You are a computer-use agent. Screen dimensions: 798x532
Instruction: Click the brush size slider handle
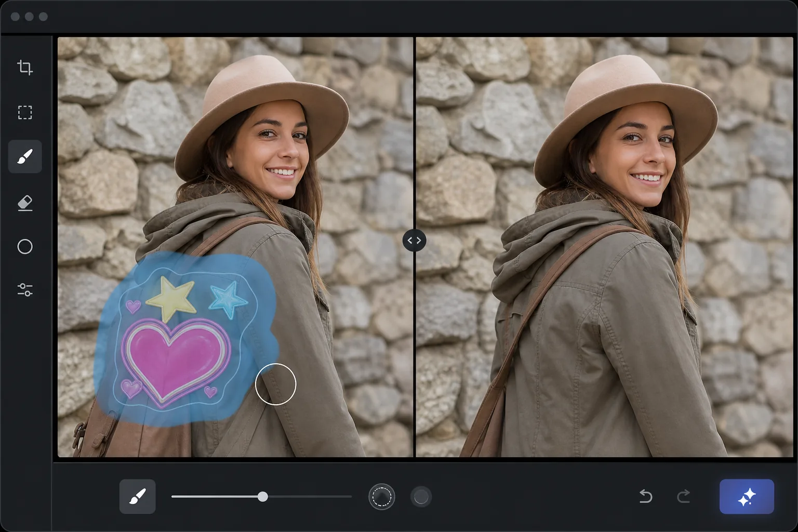263,497
